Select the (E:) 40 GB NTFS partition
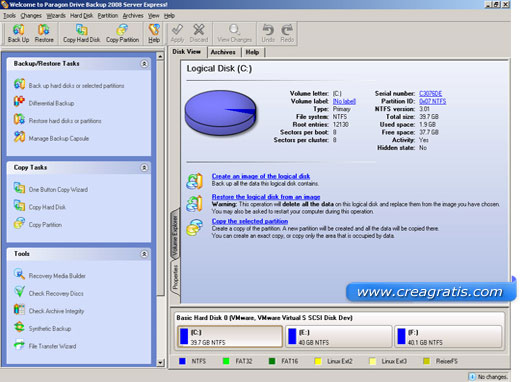 point(339,337)
